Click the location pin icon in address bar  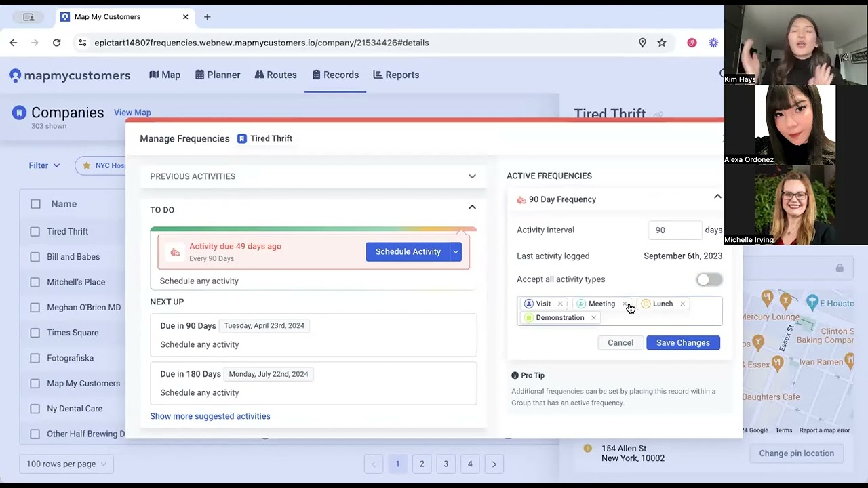pos(642,43)
